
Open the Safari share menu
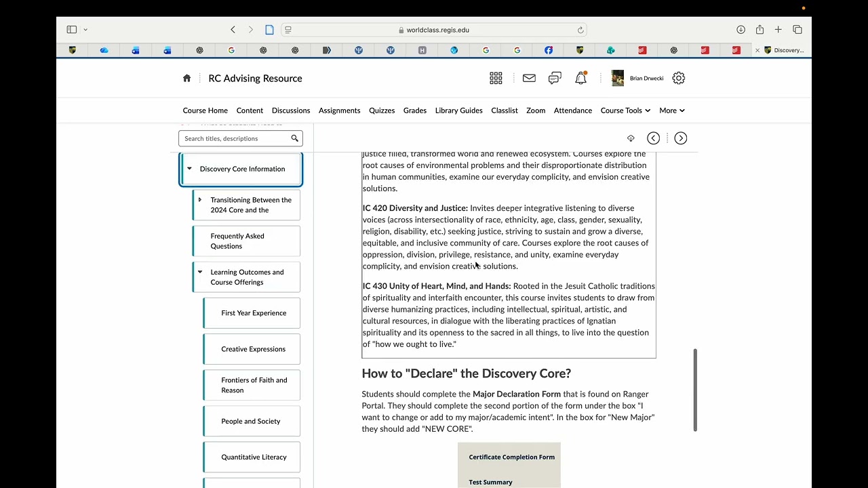tap(760, 30)
